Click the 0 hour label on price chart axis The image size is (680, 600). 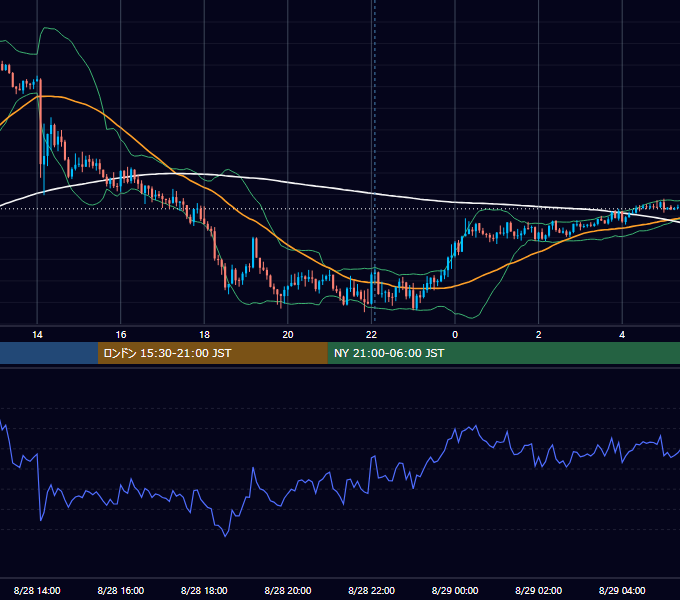pos(455,334)
